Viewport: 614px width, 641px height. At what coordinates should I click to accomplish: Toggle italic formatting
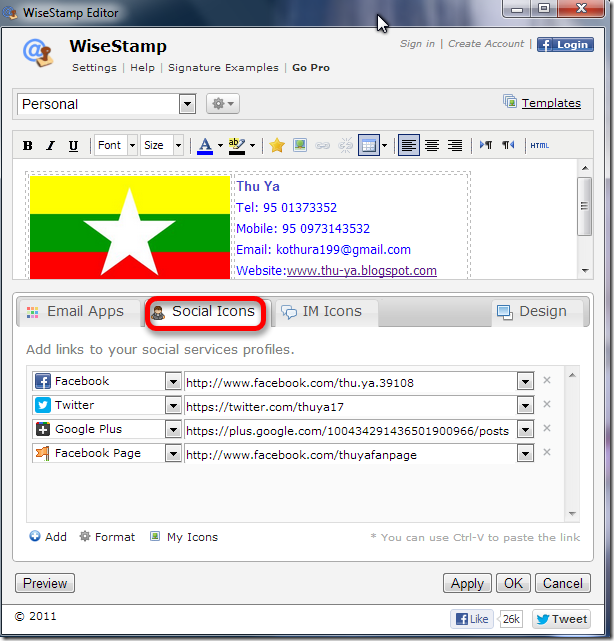(50, 146)
